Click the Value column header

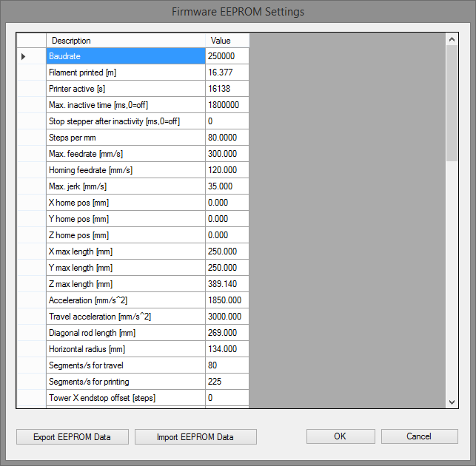click(x=227, y=41)
